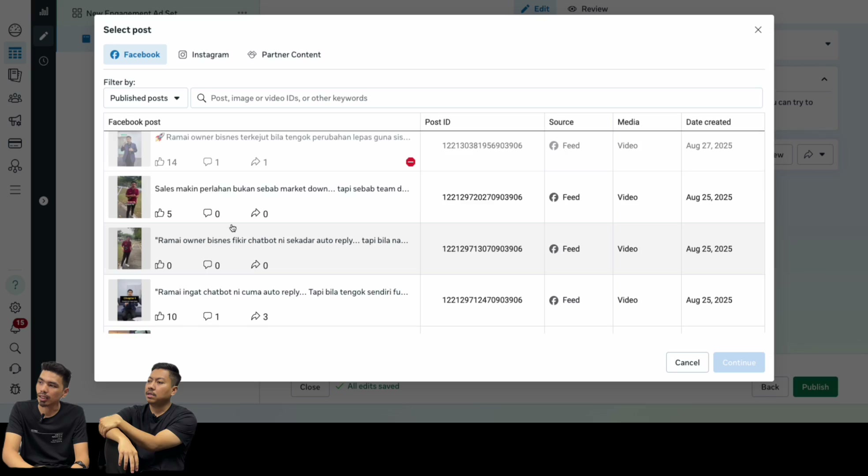The image size is (868, 476).
Task: Select the 'Ramai owner bisnes terkejut' post thumbnail
Action: tap(129, 149)
